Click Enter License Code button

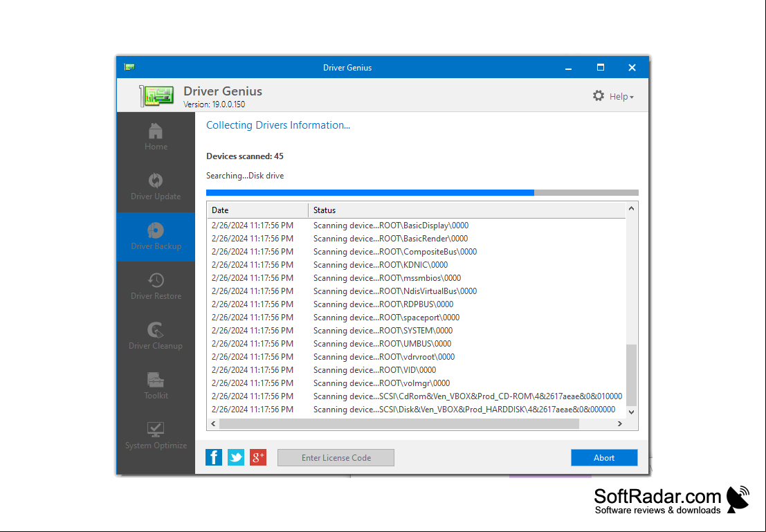(x=336, y=458)
